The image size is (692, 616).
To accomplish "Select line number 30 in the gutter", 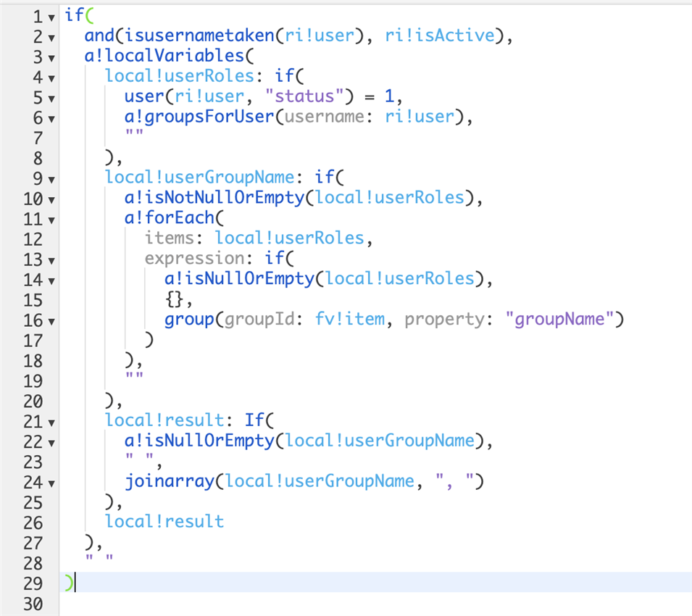I will (32, 604).
